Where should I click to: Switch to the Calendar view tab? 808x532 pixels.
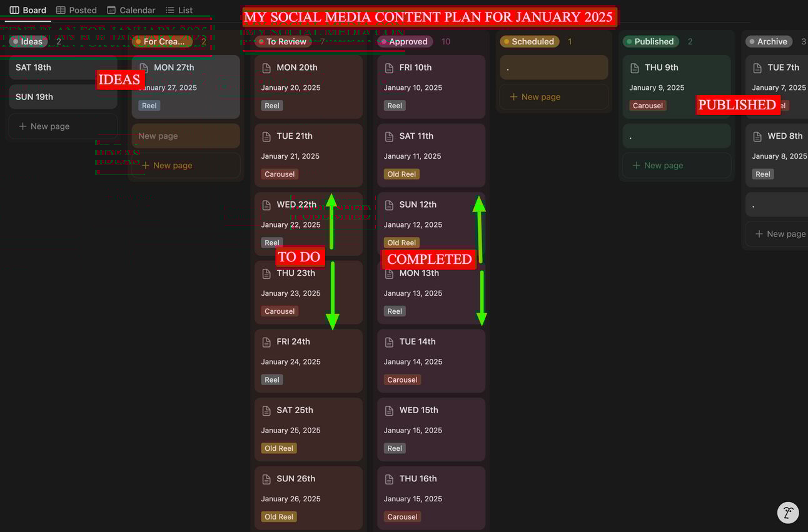131,10
